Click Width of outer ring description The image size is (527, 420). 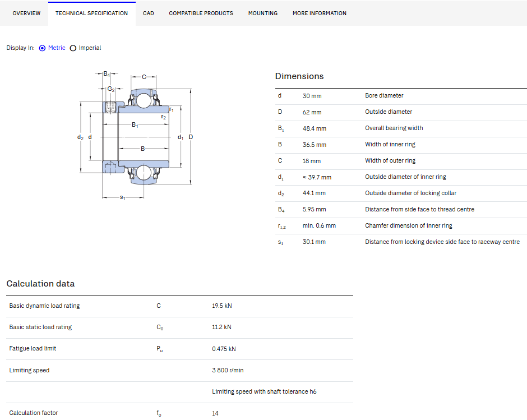point(390,161)
